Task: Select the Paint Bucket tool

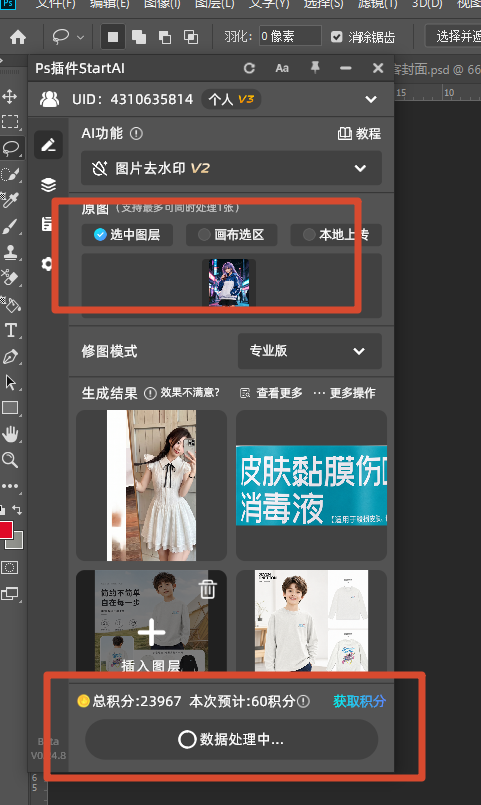Action: click(11, 304)
